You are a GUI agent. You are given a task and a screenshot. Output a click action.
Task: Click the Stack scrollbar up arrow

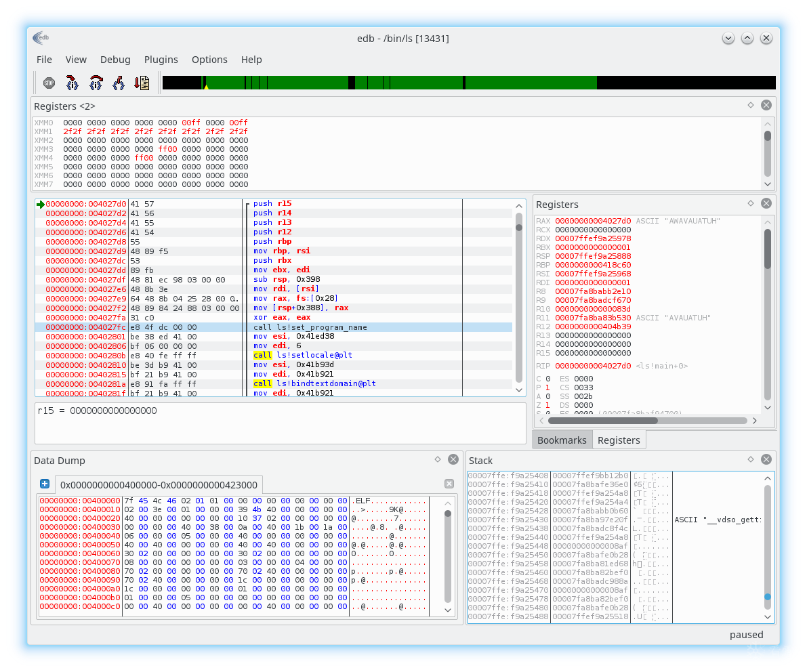point(768,478)
